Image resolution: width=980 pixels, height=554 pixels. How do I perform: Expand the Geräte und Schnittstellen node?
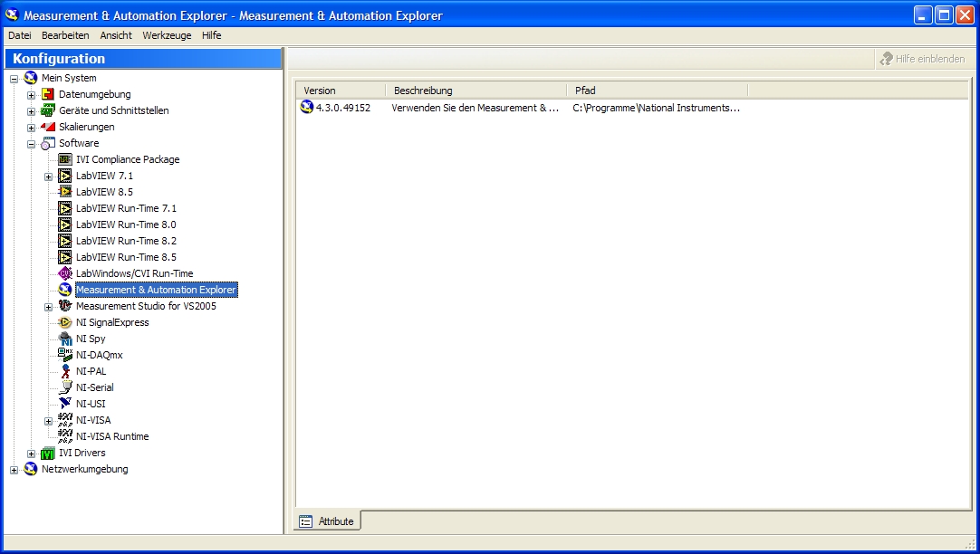32,111
